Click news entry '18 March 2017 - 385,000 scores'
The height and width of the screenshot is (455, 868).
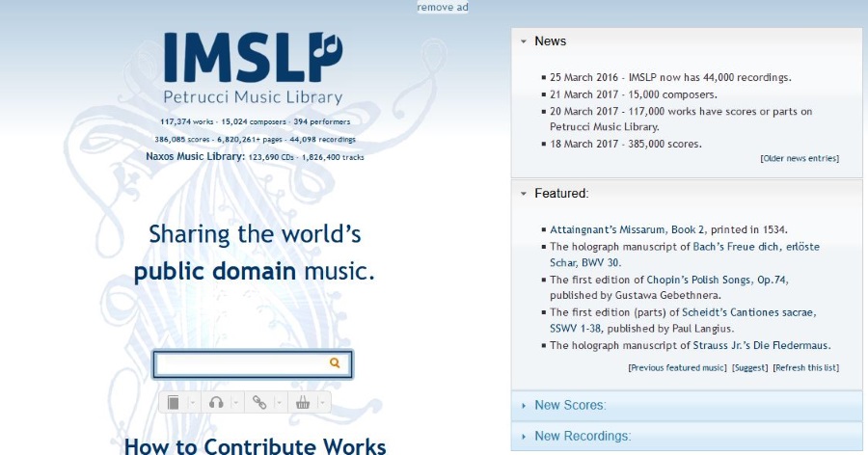tap(626, 144)
